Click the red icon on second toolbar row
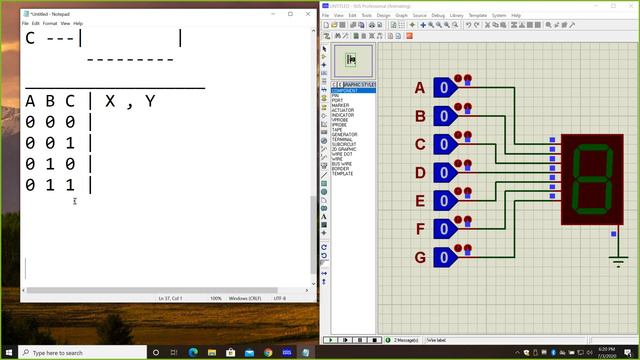Image resolution: width=640 pixels, height=360 pixels. [409, 36]
